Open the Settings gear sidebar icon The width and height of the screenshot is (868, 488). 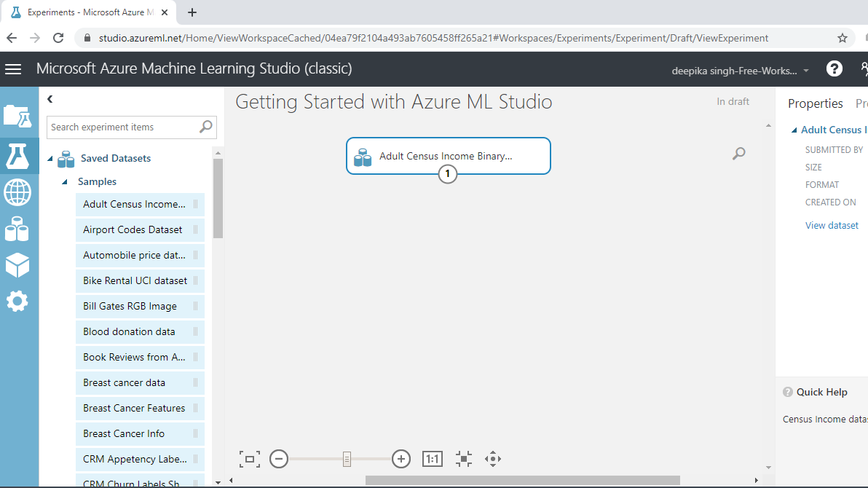[x=17, y=302]
